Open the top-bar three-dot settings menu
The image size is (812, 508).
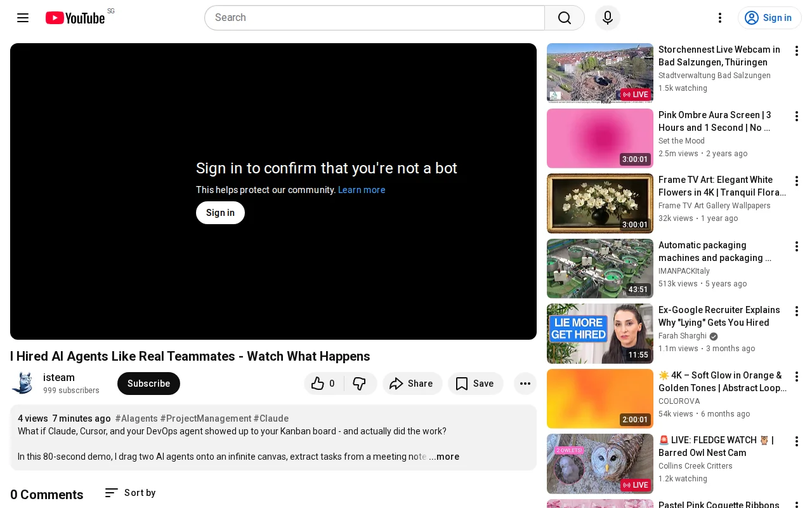coord(720,18)
